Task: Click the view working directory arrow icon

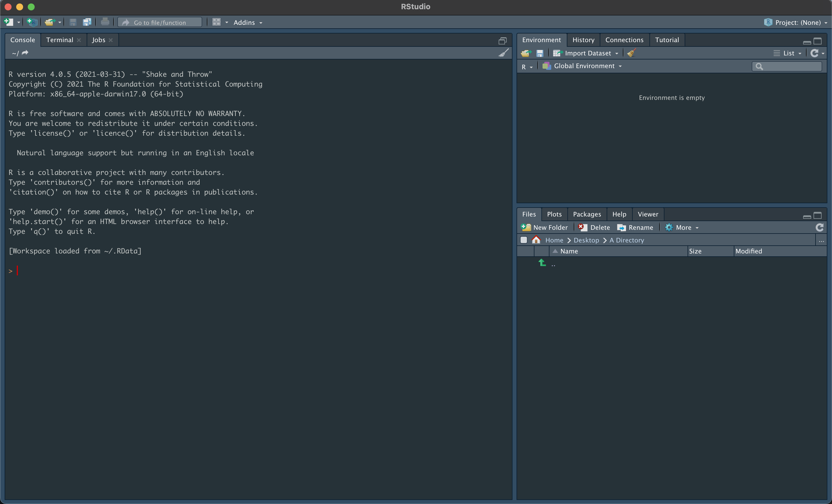Action: (x=25, y=53)
